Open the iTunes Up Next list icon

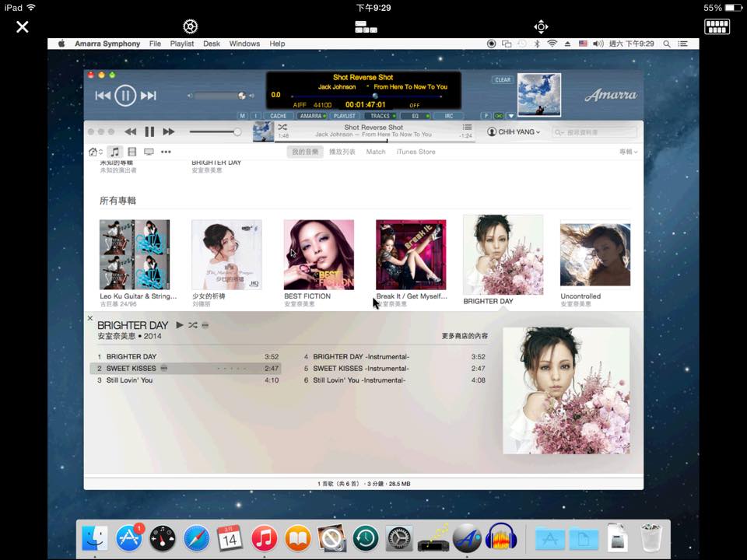pos(467,127)
